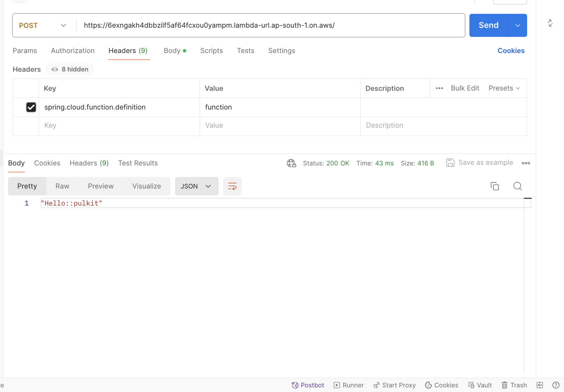This screenshot has height=392, width=564.
Task: Uncheck the spring.cloud.function.definition header checkbox
Action: [31, 107]
